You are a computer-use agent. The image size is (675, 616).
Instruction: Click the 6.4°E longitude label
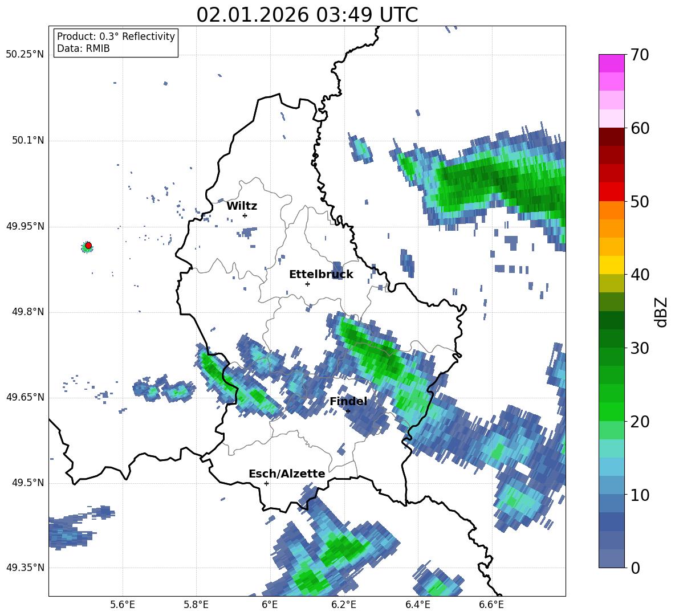tap(417, 605)
